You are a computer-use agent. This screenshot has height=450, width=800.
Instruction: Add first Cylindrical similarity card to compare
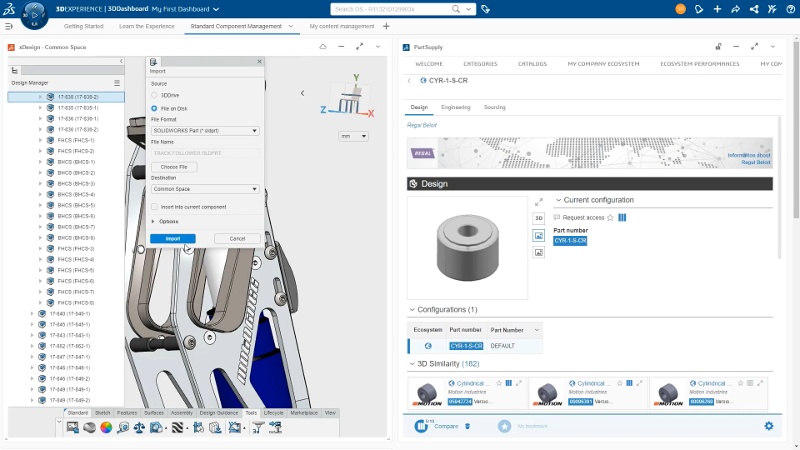(509, 383)
